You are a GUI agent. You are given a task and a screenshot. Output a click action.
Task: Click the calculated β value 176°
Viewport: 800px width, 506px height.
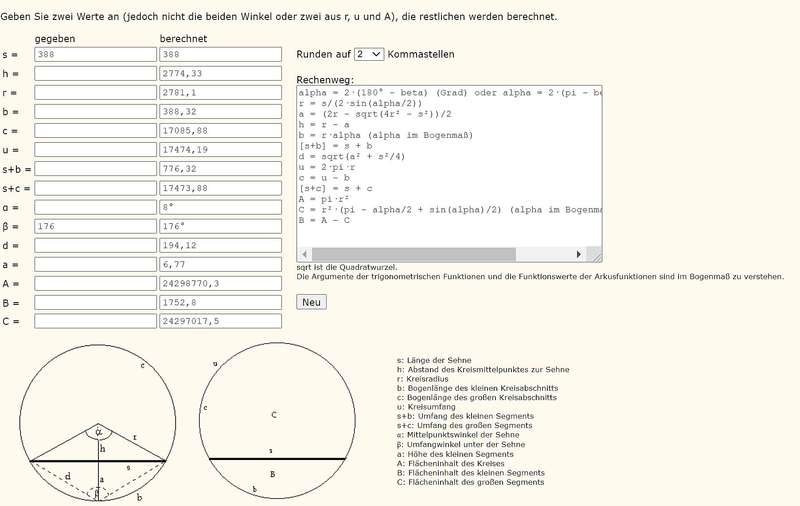tap(220, 226)
